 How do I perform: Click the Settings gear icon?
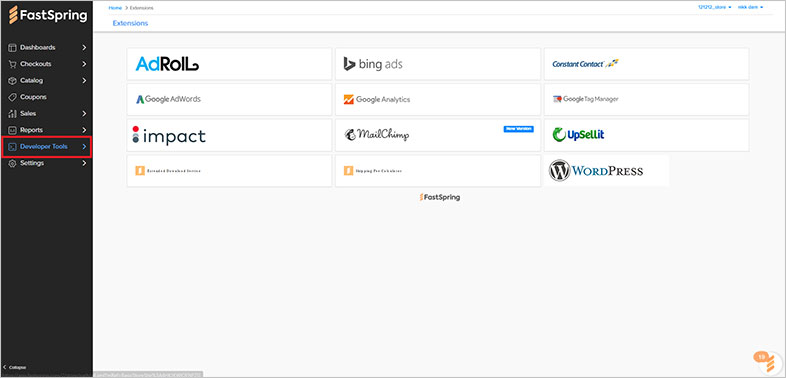point(13,163)
